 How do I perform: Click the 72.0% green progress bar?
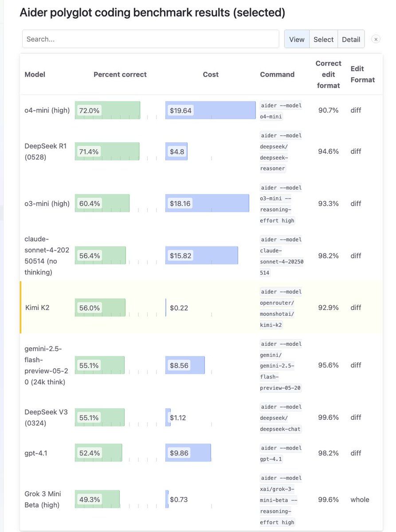(108, 110)
